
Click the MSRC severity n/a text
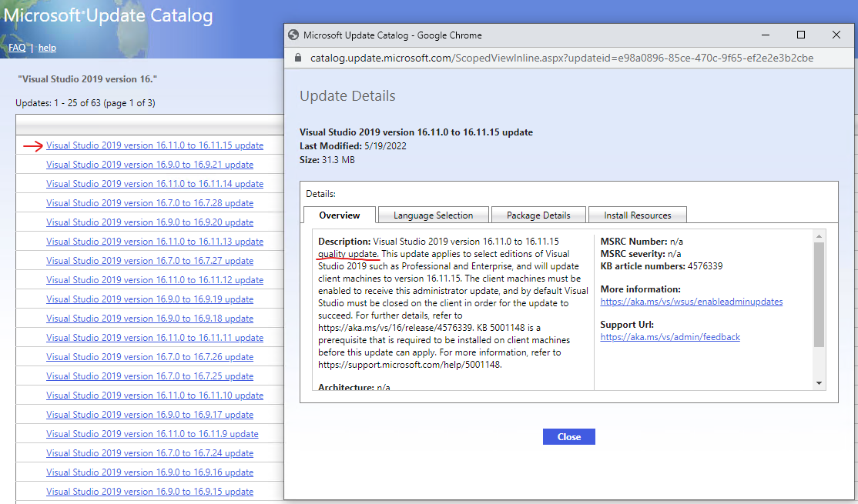coord(641,254)
